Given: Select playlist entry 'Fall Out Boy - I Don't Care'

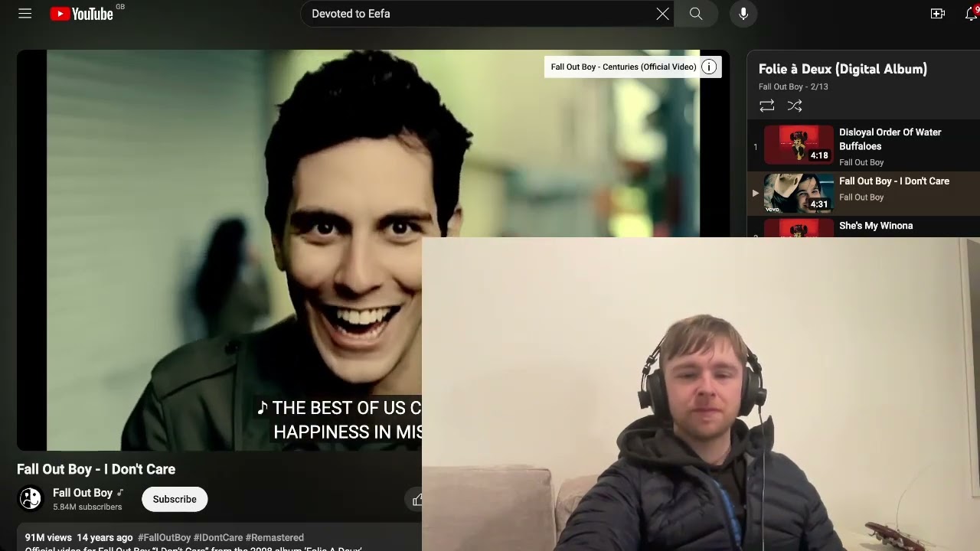Looking at the screenshot, I should point(894,181).
